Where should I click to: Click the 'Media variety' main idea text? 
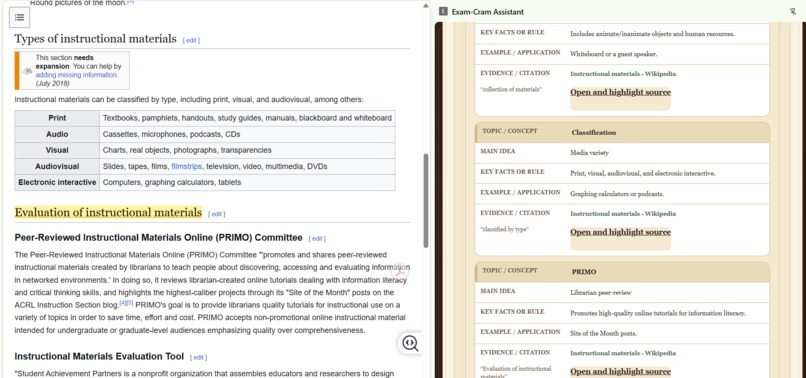tap(590, 153)
